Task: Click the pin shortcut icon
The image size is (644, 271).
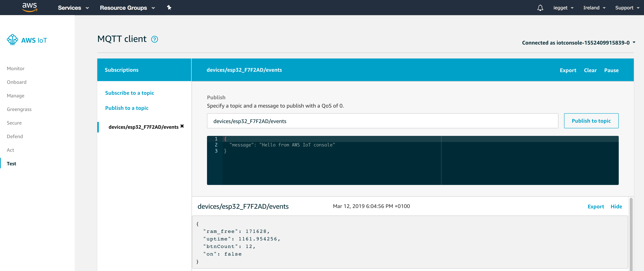Action: [169, 8]
